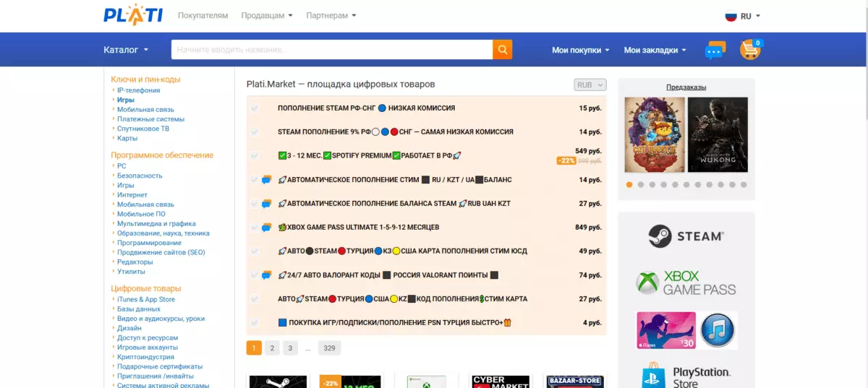868x388 pixels.
Task: Open the RUB currency selector
Action: (590, 85)
